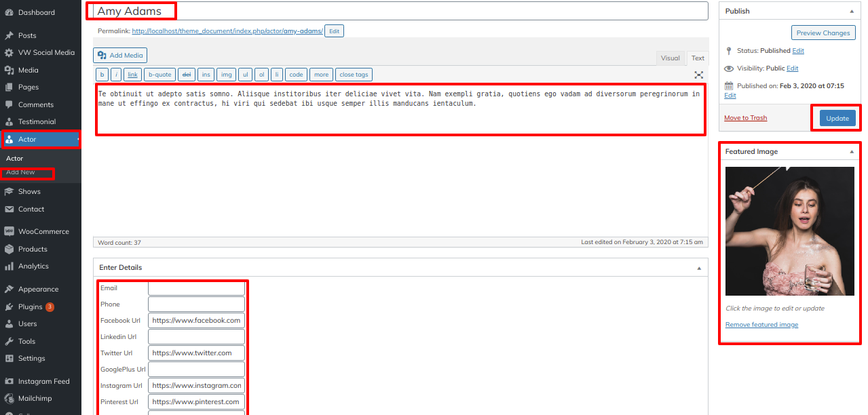Collapse the Publish panel

coord(852,12)
